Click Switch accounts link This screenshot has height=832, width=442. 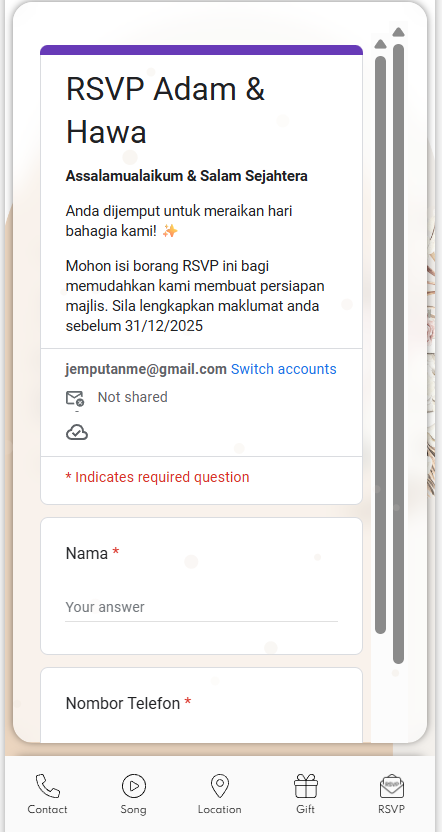coord(283,369)
